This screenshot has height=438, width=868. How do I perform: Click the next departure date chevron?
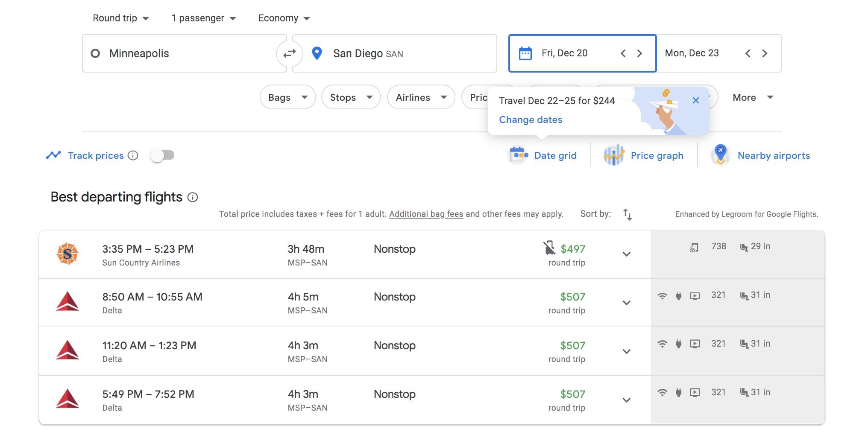(x=639, y=53)
